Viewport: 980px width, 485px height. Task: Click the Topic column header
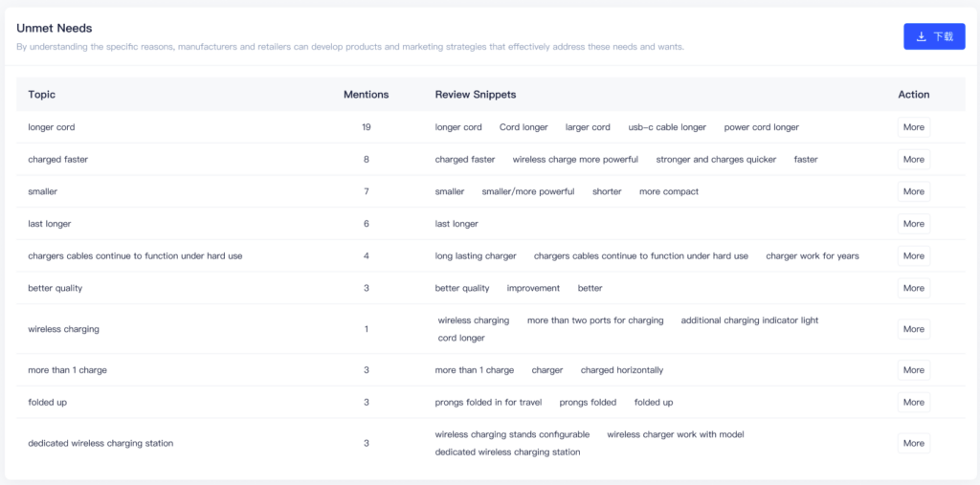(x=42, y=95)
